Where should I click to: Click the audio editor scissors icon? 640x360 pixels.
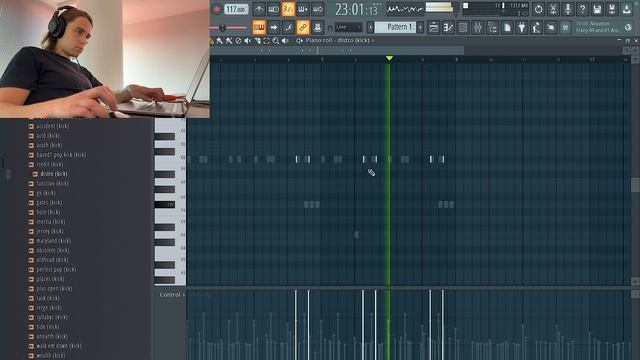point(553,9)
